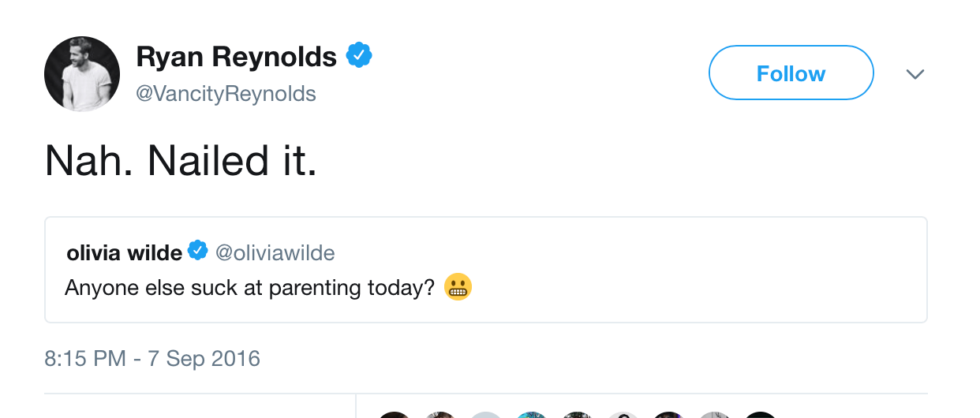Click the last liker avatar in row
Screen dimensions: 980x418
point(761,414)
